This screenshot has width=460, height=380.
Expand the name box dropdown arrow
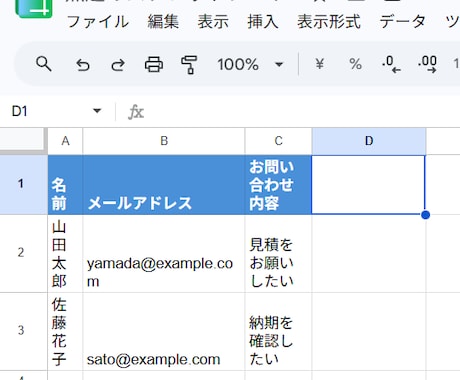pyautogui.click(x=97, y=111)
